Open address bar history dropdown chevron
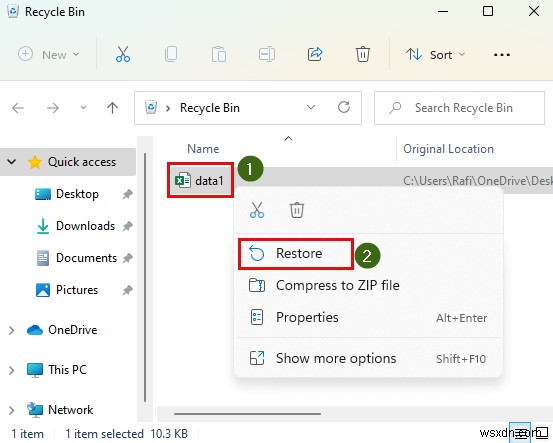This screenshot has height=443, width=553. point(311,107)
